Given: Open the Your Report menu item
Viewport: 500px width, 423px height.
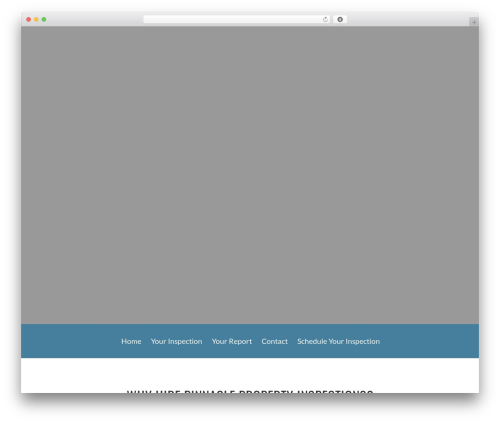Looking at the screenshot, I should tap(232, 341).
